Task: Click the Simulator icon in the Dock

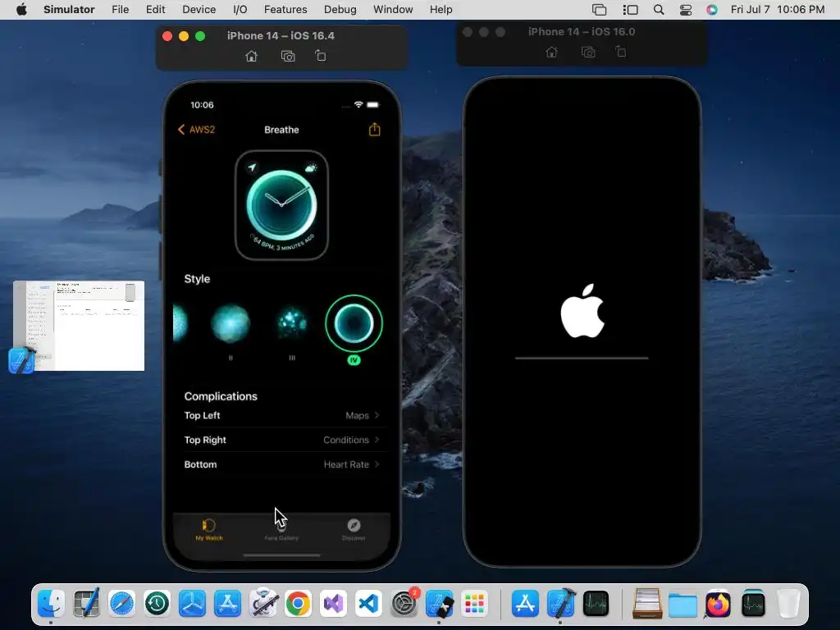Action: click(440, 604)
